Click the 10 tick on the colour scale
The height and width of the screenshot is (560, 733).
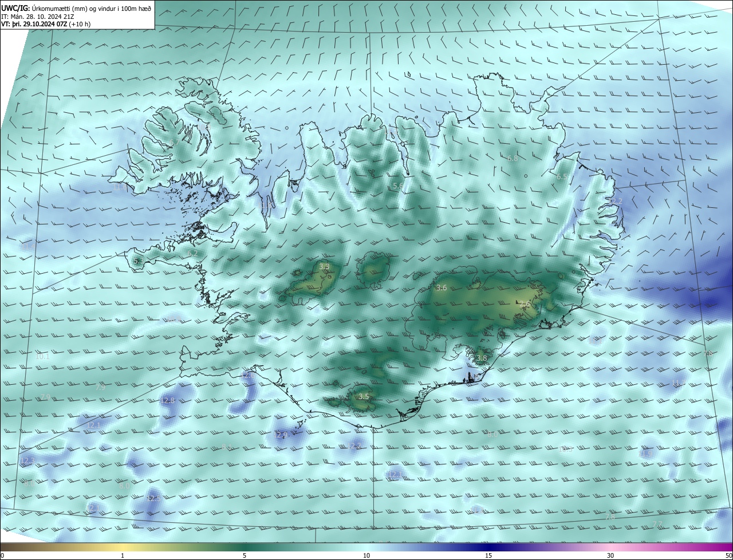tap(366, 555)
